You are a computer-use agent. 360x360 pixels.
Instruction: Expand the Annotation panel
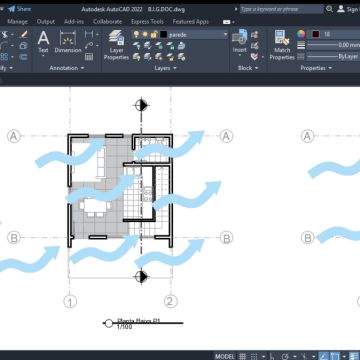67,68
